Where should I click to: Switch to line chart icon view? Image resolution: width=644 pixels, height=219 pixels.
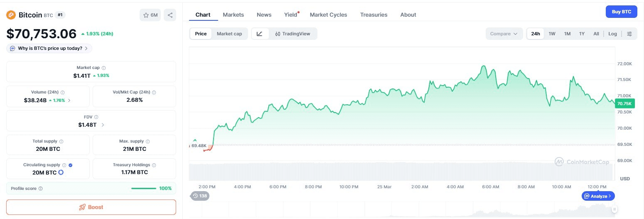(260, 34)
